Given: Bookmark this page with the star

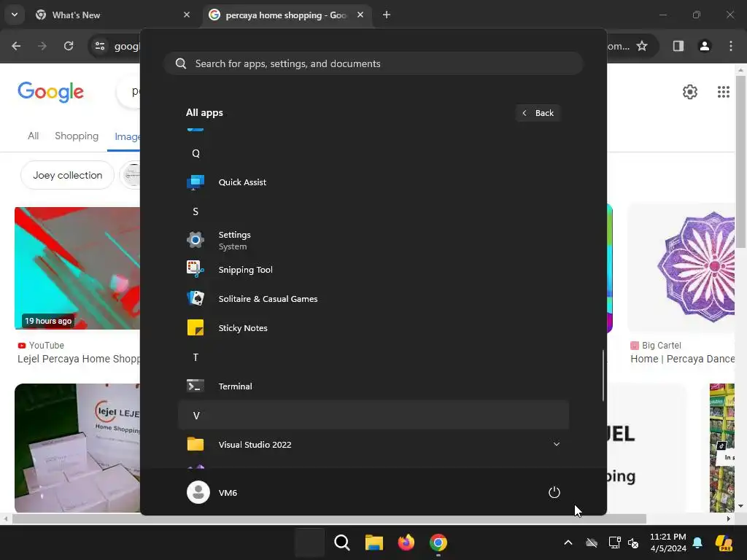Looking at the screenshot, I should tap(642, 46).
